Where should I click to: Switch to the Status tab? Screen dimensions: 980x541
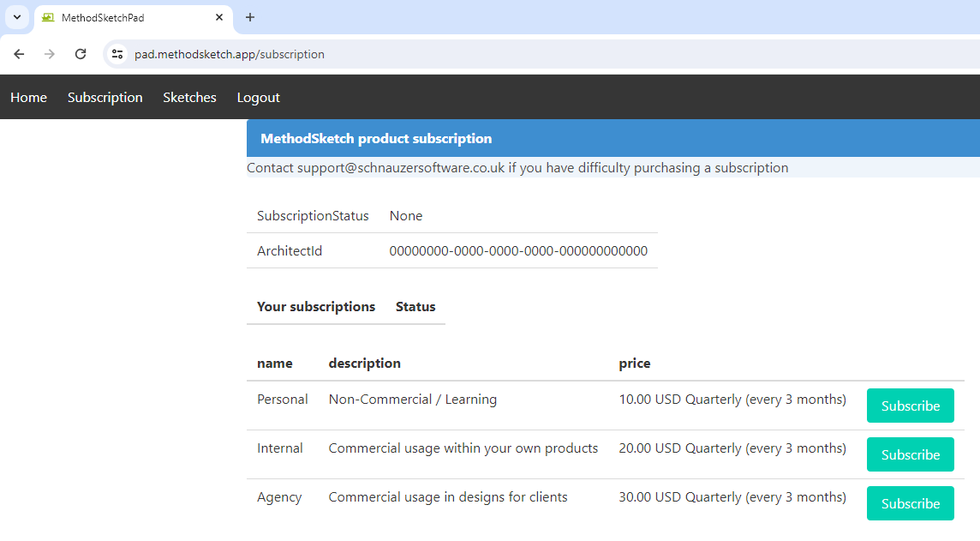pos(415,306)
